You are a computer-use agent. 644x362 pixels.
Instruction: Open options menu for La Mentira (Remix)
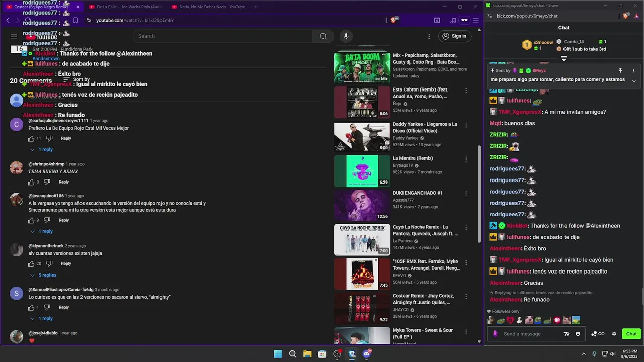(x=466, y=159)
